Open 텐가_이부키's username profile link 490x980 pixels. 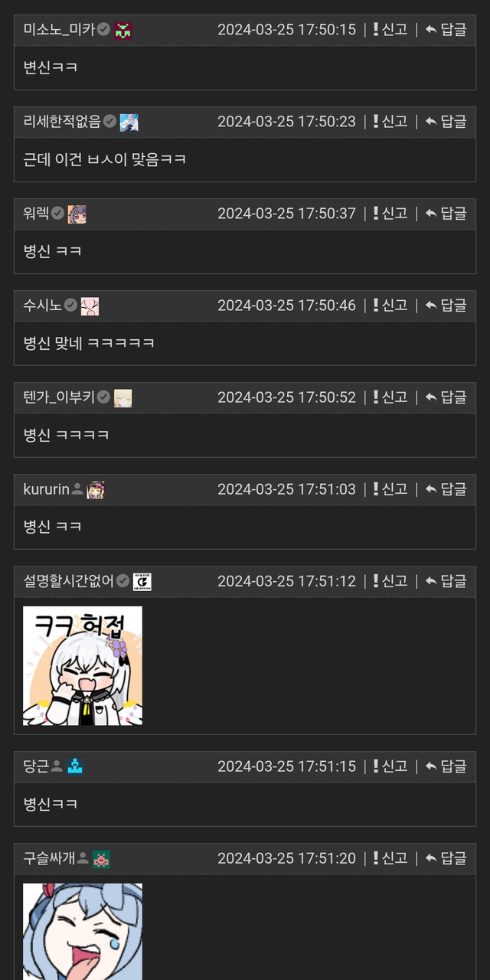pyautogui.click(x=59, y=397)
